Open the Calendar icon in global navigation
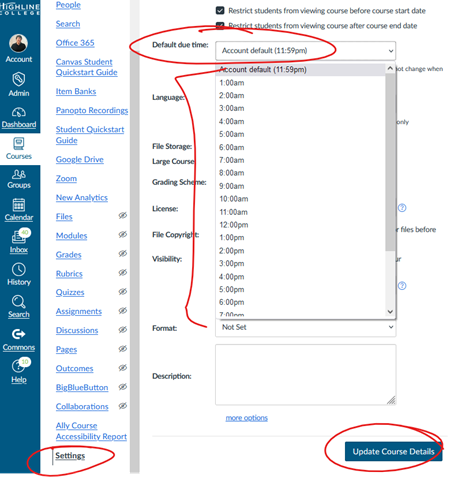454x478 pixels. [19, 205]
